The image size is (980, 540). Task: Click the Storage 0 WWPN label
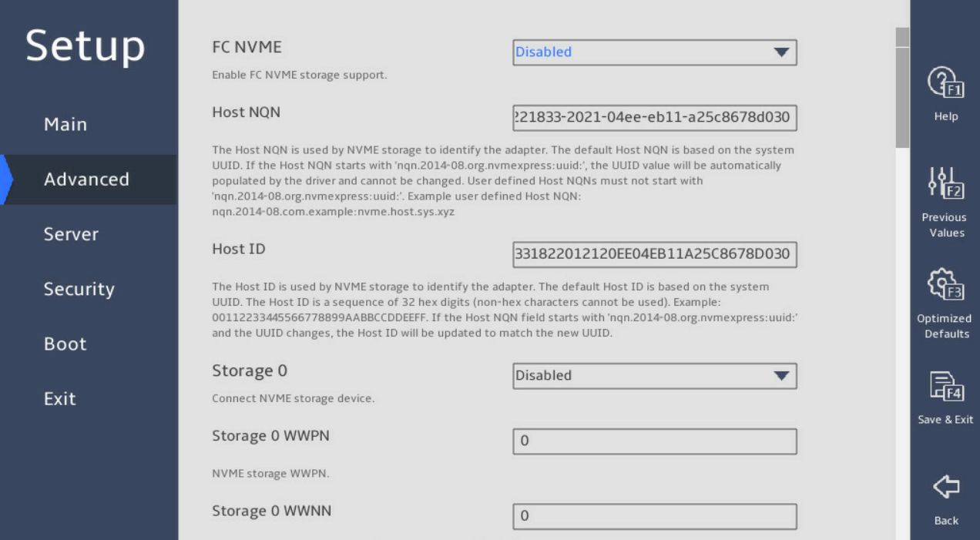(x=270, y=436)
